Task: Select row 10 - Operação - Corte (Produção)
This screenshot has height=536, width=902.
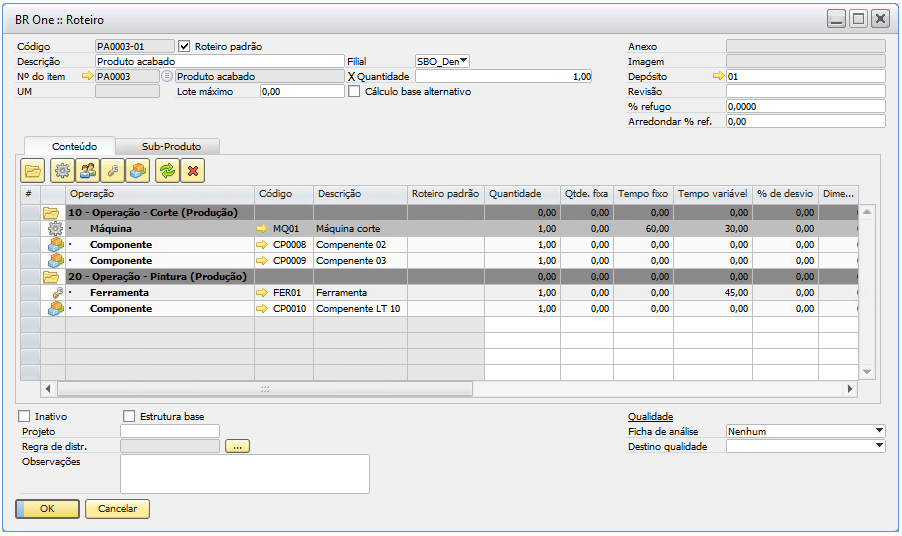Action: click(x=439, y=212)
